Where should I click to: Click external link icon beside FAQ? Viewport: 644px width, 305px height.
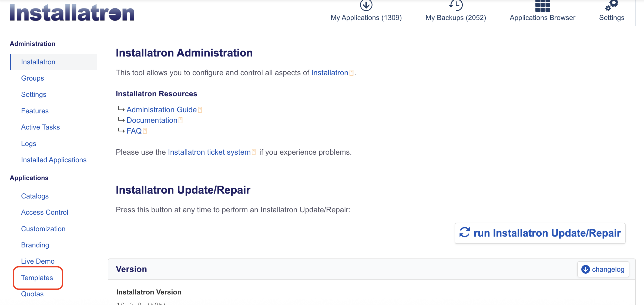(x=145, y=131)
